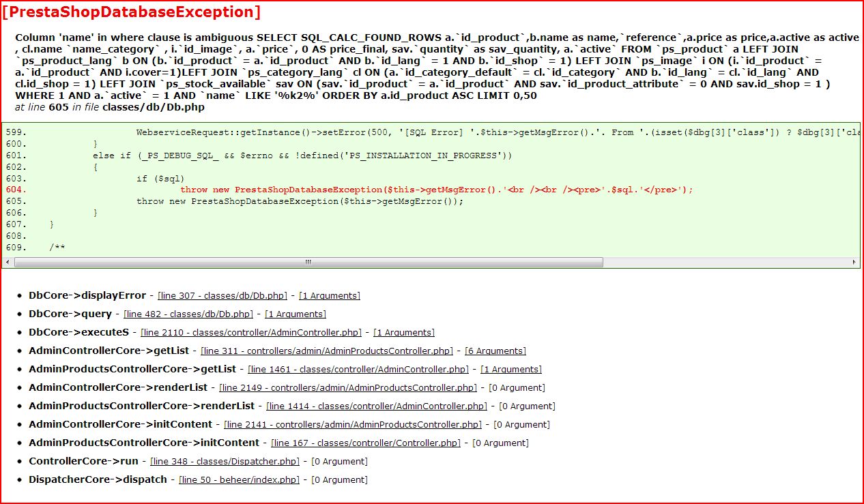Open link line 50 - beheer/index.php
Image resolution: width=864 pixels, height=504 pixels.
pyautogui.click(x=239, y=480)
